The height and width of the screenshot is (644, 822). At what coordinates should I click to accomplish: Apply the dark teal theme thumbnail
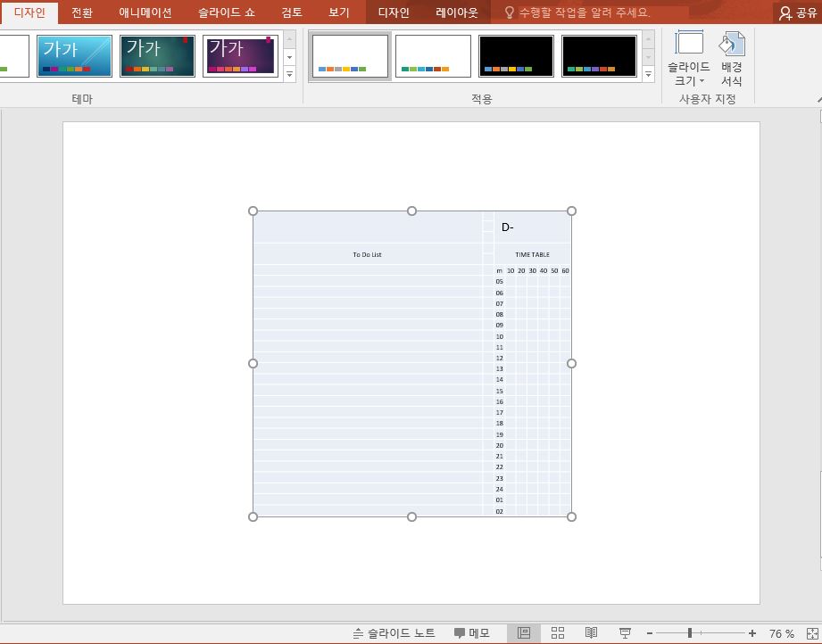tap(157, 56)
